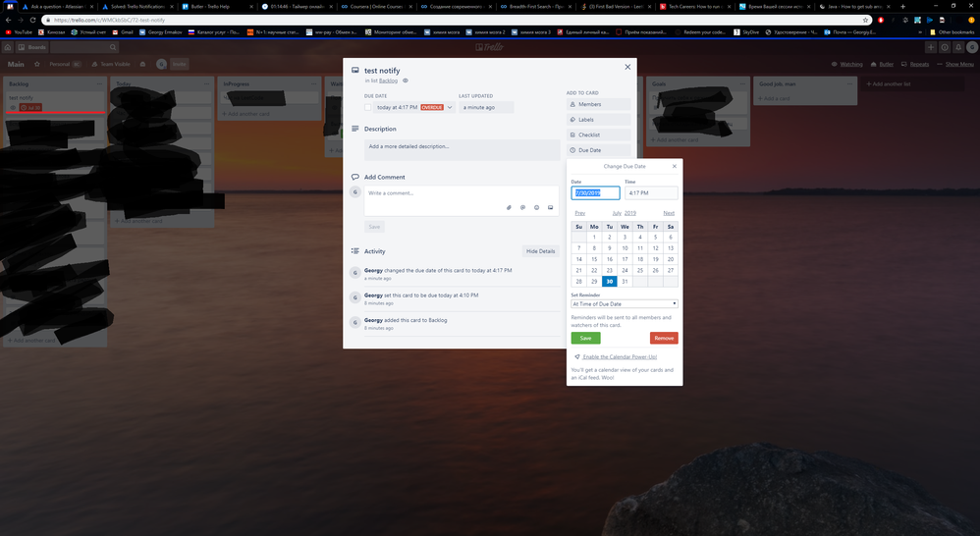
Task: Click Hide Details in Activity section
Action: [541, 251]
